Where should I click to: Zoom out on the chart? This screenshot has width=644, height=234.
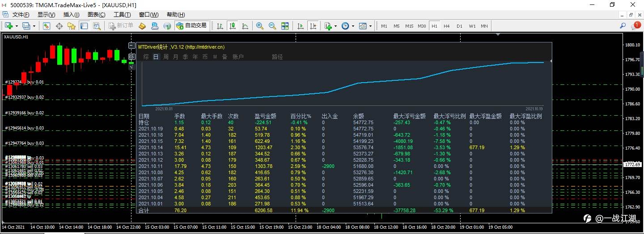(x=272, y=26)
